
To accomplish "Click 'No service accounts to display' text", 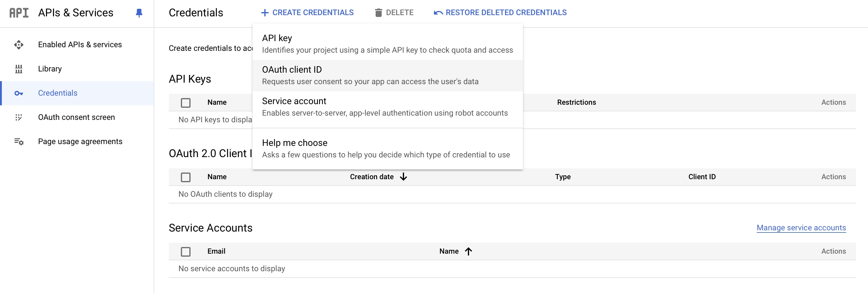I will pyautogui.click(x=232, y=269).
